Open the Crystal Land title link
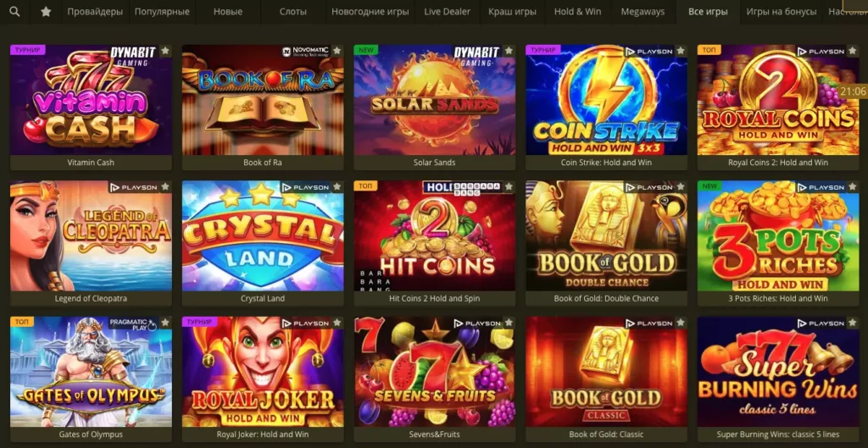Viewport: 868px width, 448px height. [263, 298]
